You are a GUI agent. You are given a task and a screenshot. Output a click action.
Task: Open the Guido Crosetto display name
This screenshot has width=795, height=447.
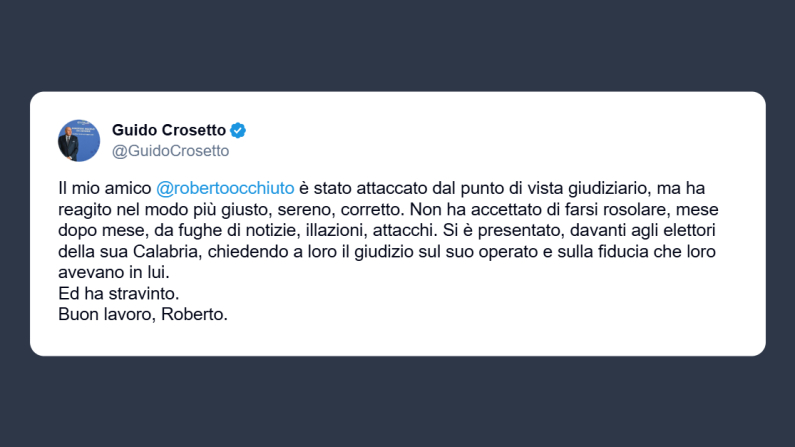pyautogui.click(x=169, y=130)
